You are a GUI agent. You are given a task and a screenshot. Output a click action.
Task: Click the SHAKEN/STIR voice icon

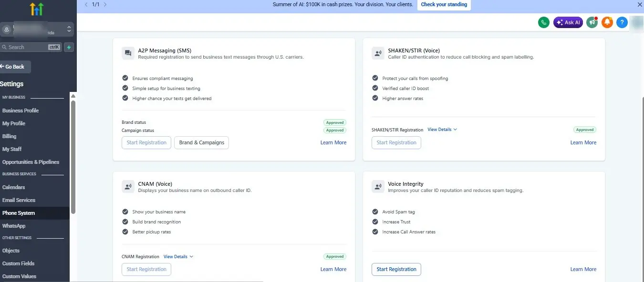(x=378, y=53)
